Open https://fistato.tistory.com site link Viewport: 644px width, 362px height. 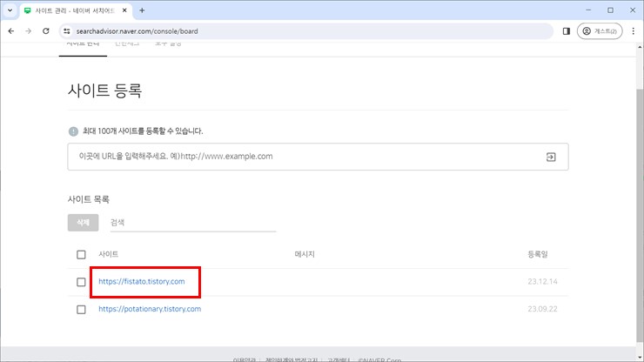click(142, 281)
